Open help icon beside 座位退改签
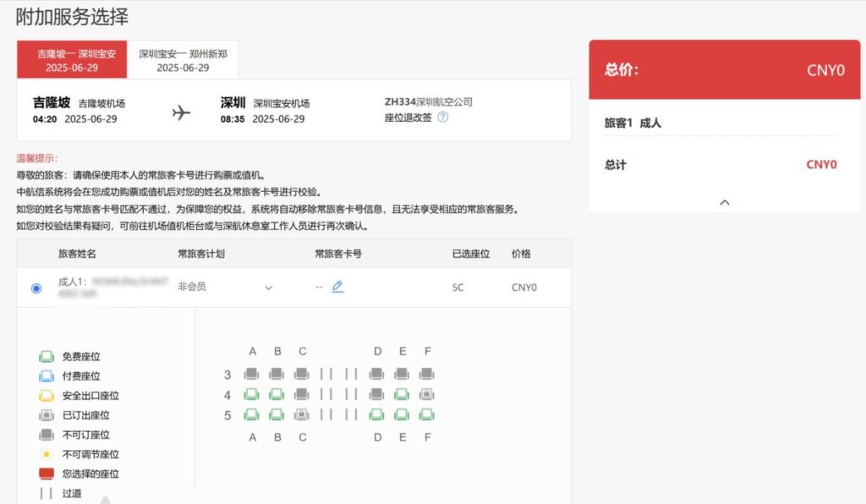This screenshot has width=866, height=504. [x=442, y=118]
